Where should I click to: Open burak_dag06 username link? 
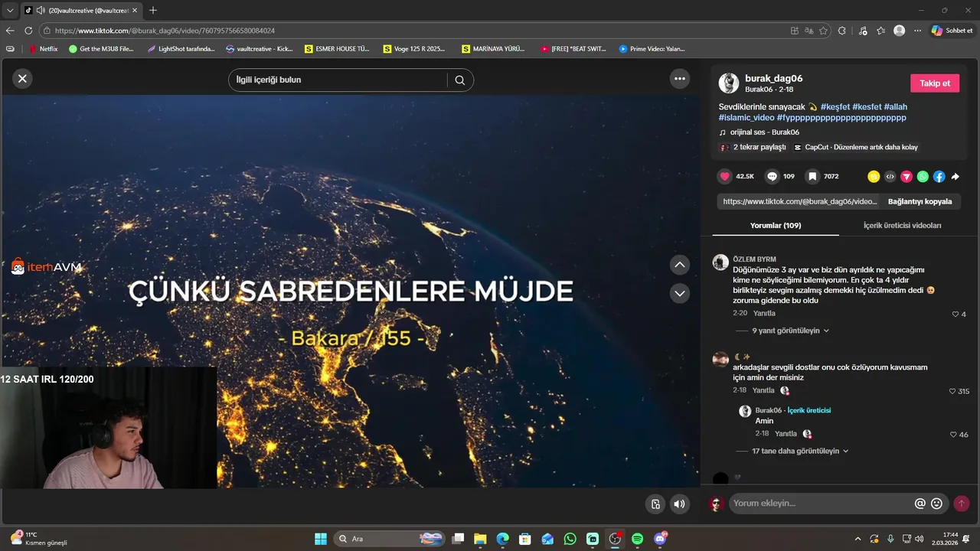click(x=773, y=78)
